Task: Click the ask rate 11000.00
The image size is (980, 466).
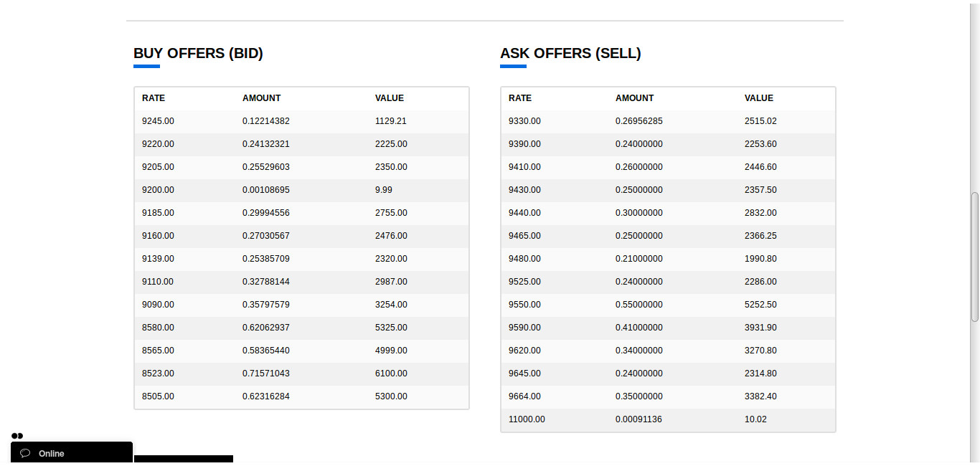Action: point(527,419)
